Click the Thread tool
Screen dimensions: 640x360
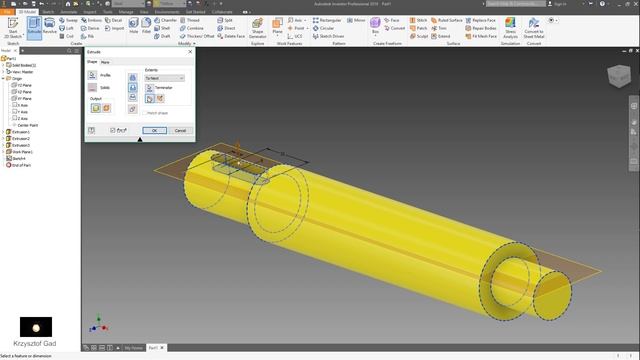click(190, 20)
